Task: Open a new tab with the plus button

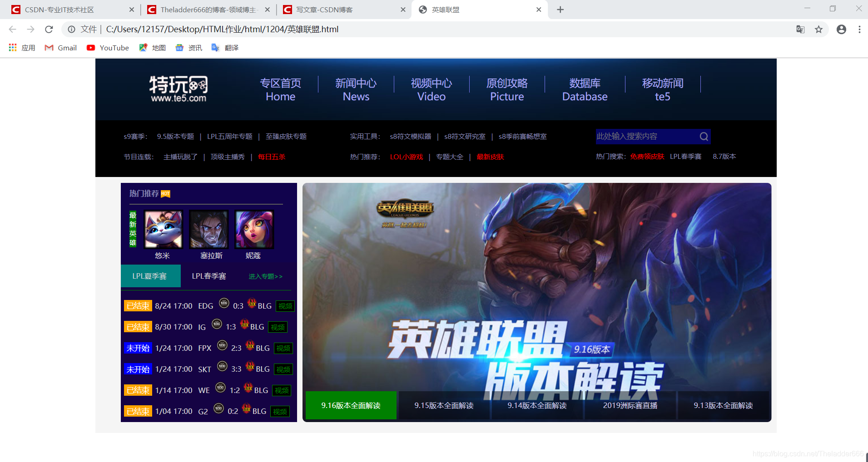Action: [x=560, y=10]
